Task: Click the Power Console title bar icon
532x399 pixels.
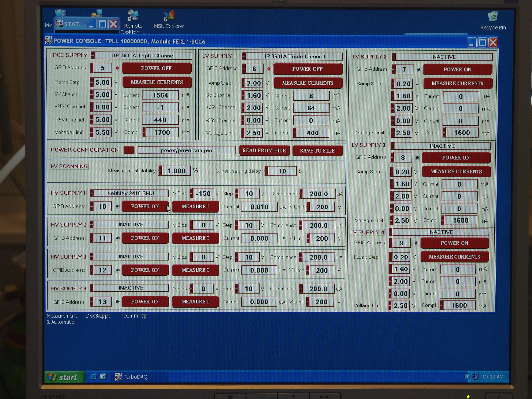Action: pos(49,40)
